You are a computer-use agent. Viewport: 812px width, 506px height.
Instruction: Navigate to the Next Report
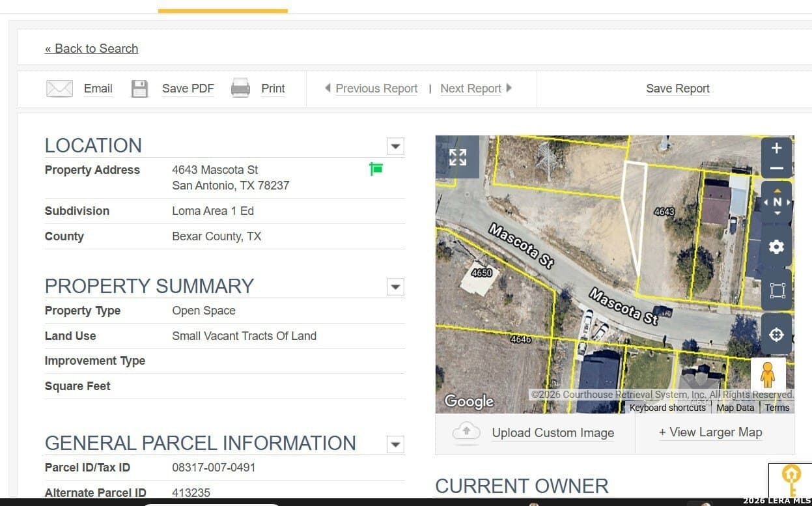pyautogui.click(x=471, y=88)
